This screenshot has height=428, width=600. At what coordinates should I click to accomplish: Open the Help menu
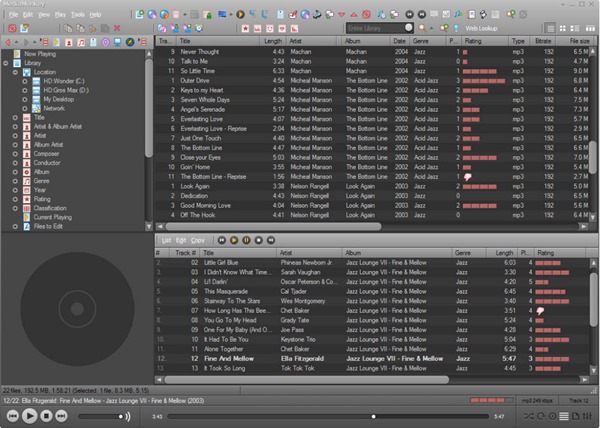[95, 15]
